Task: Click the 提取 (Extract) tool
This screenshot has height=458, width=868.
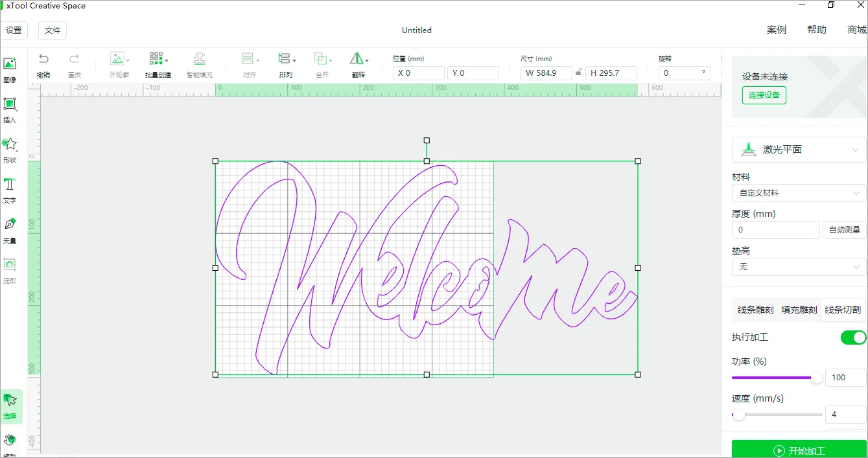Action: 10,271
